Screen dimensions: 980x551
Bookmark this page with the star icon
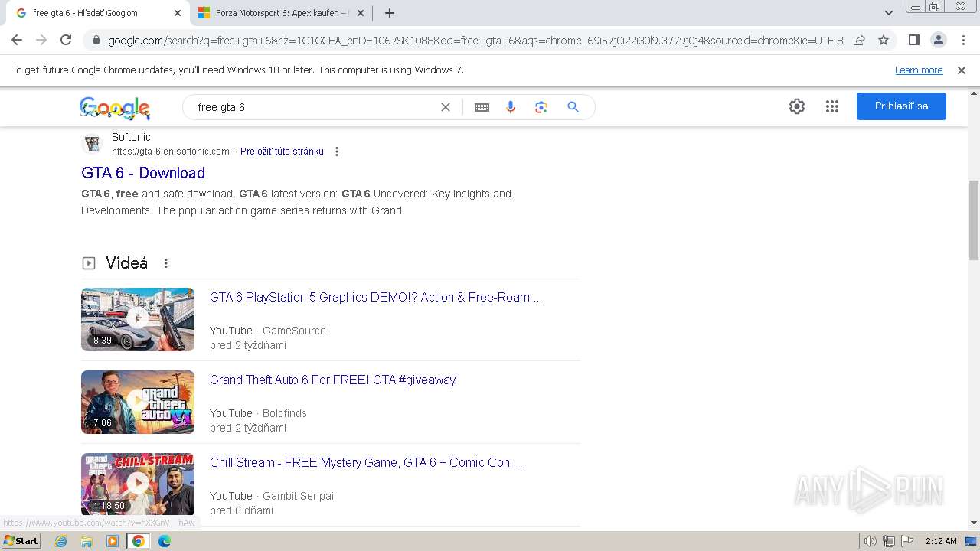pyautogui.click(x=884, y=41)
